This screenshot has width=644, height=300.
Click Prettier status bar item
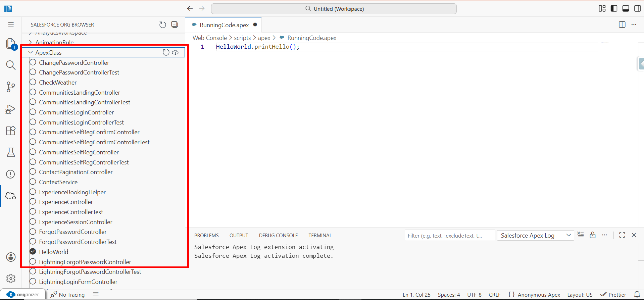tap(613, 295)
